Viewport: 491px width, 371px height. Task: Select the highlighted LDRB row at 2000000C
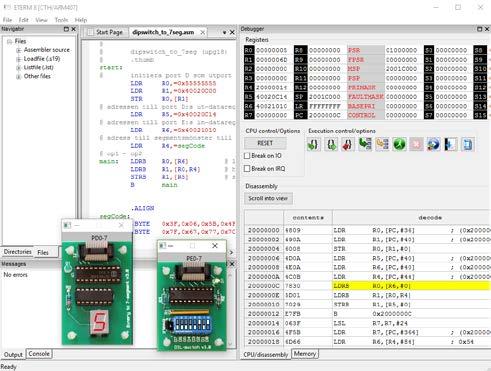point(368,286)
